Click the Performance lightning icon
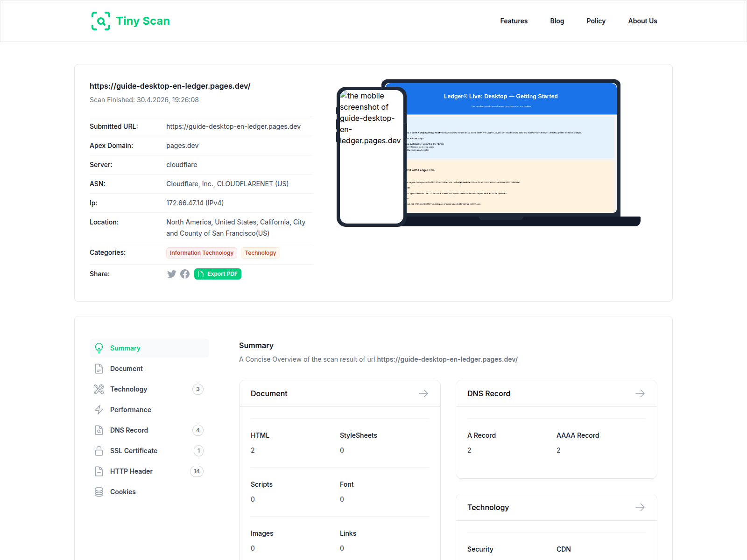 (99, 410)
